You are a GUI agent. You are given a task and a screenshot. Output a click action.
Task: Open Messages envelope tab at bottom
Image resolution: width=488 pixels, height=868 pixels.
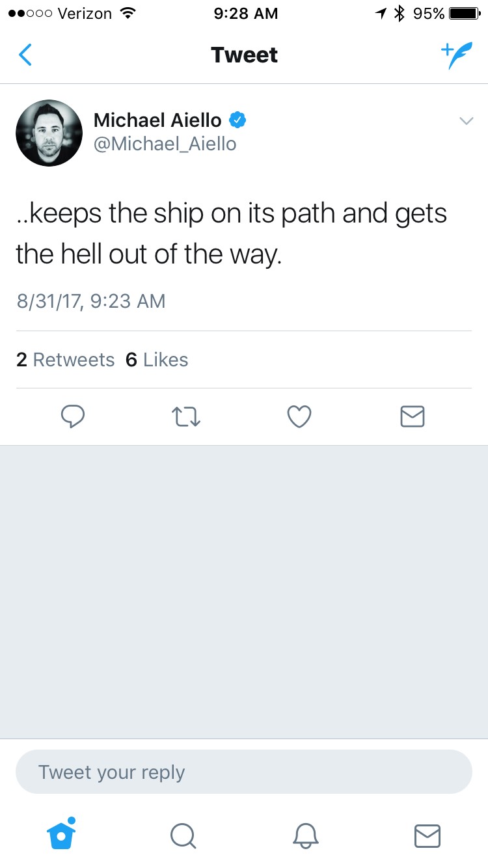coord(427,835)
